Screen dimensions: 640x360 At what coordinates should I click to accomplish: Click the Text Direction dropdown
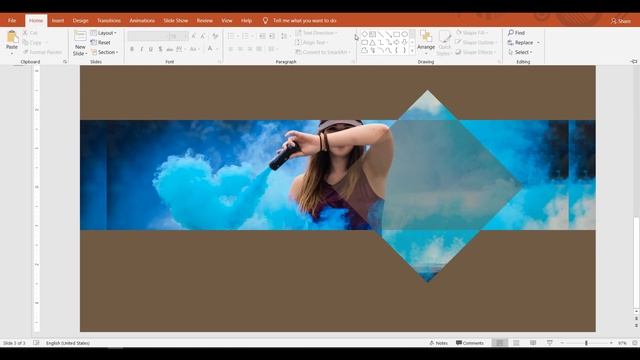pos(317,33)
